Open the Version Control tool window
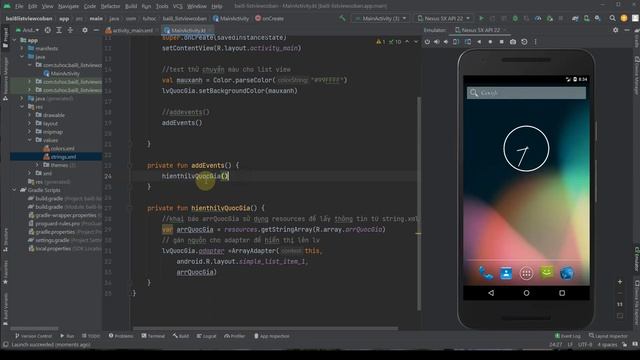The width and height of the screenshot is (640, 360). [x=33, y=336]
